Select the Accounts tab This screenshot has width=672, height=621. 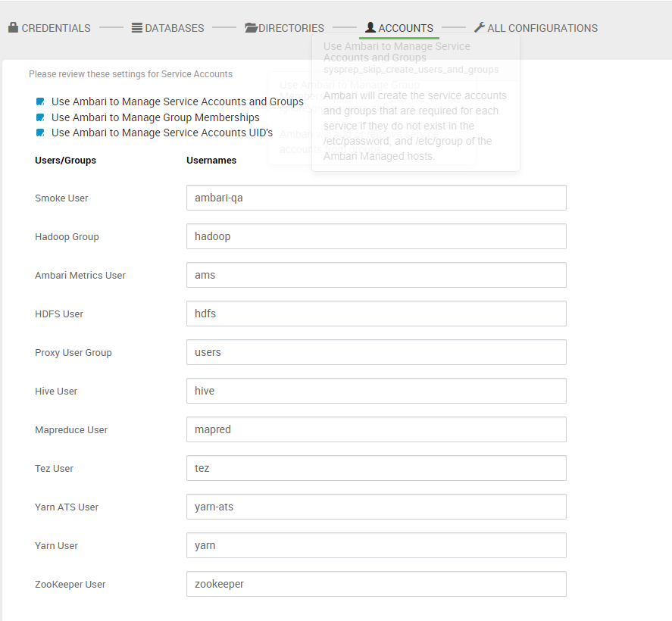(399, 28)
